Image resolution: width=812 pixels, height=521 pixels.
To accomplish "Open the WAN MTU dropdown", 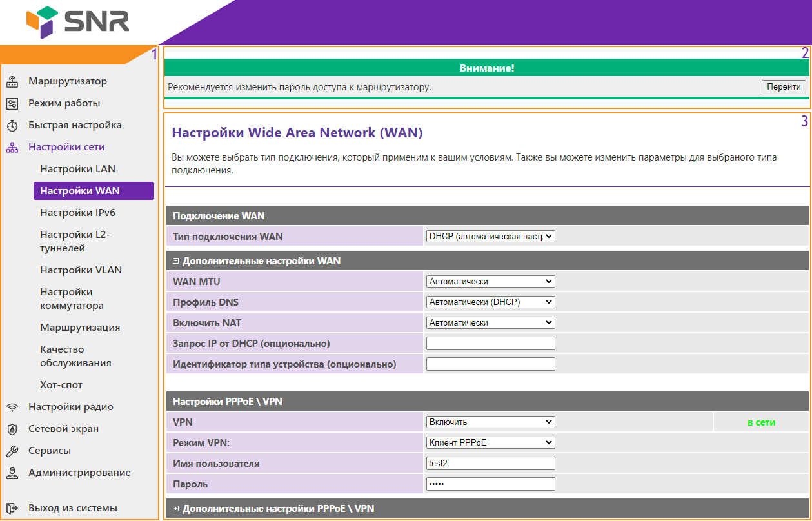I will [490, 282].
